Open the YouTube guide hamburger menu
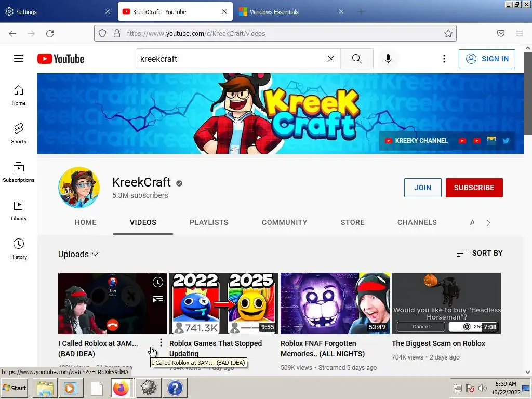The image size is (532, 399). click(19, 59)
